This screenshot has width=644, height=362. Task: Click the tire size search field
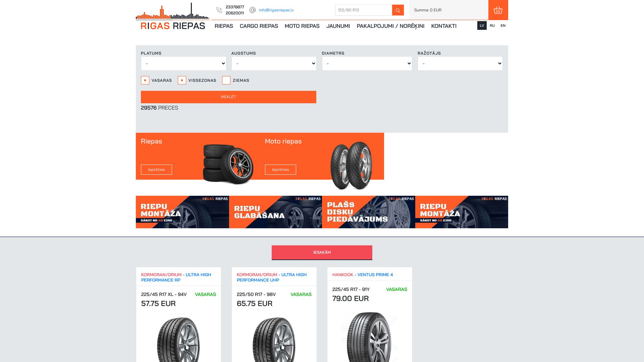click(x=363, y=10)
